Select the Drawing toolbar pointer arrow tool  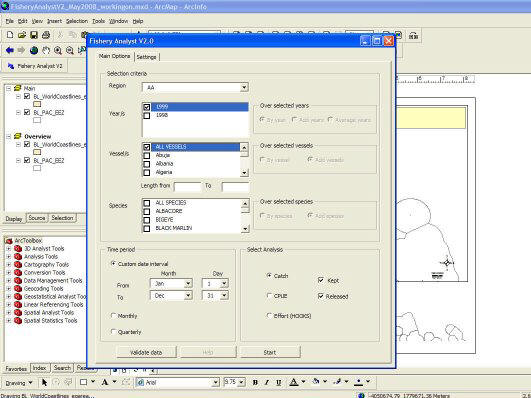[x=44, y=382]
